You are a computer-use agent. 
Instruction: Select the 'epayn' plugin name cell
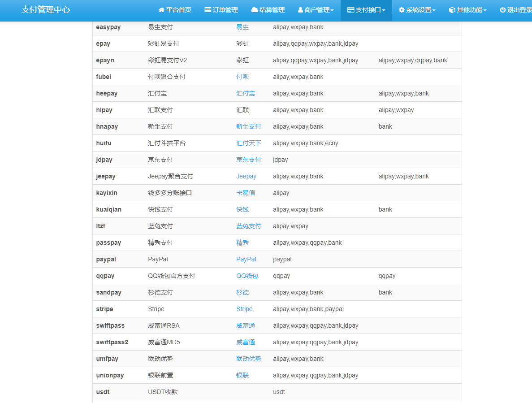(105, 61)
